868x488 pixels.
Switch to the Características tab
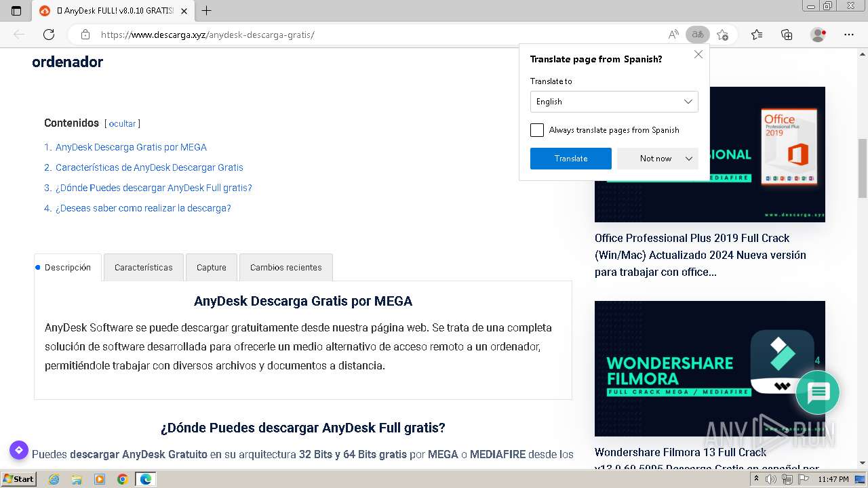pyautogui.click(x=144, y=268)
